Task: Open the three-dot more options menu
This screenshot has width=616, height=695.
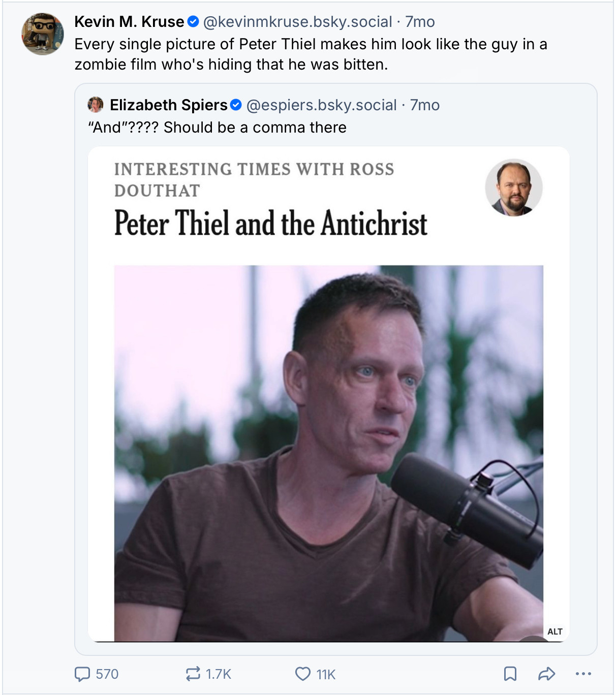Action: point(583,674)
